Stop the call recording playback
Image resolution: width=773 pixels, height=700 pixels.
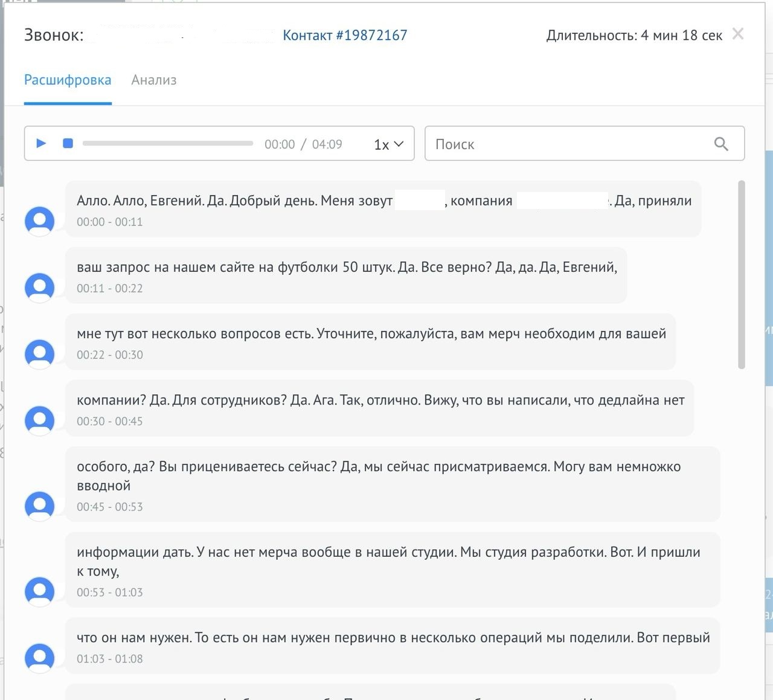(x=68, y=143)
